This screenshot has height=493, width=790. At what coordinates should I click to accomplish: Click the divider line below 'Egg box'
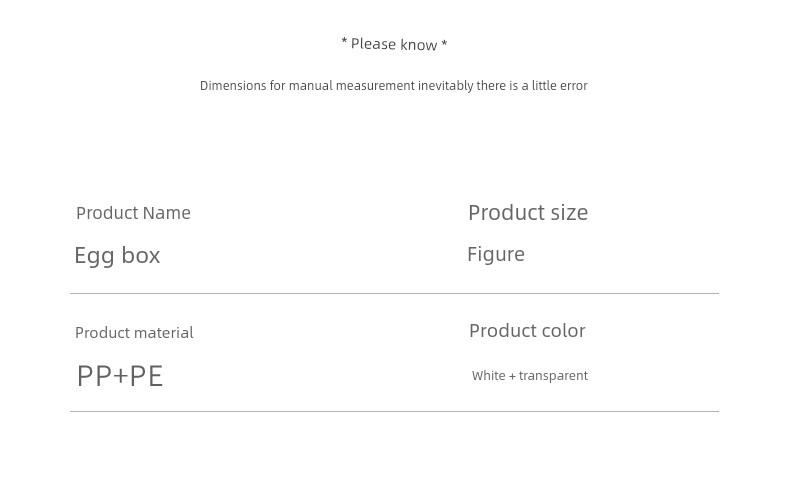point(394,294)
